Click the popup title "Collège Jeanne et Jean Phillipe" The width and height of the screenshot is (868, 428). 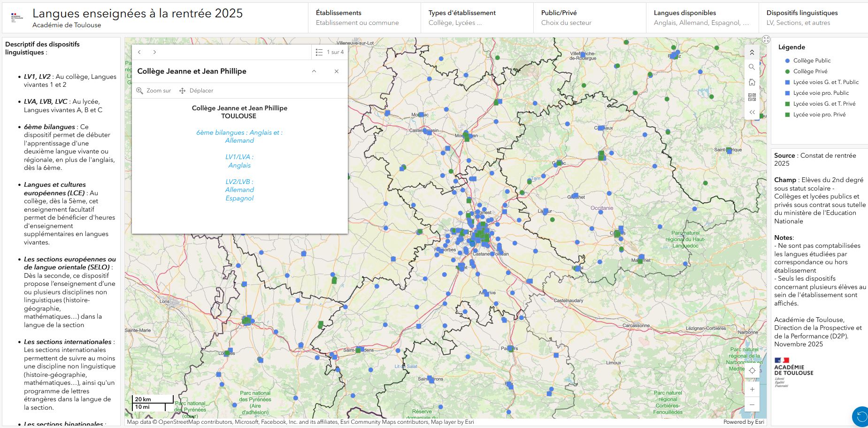click(192, 71)
